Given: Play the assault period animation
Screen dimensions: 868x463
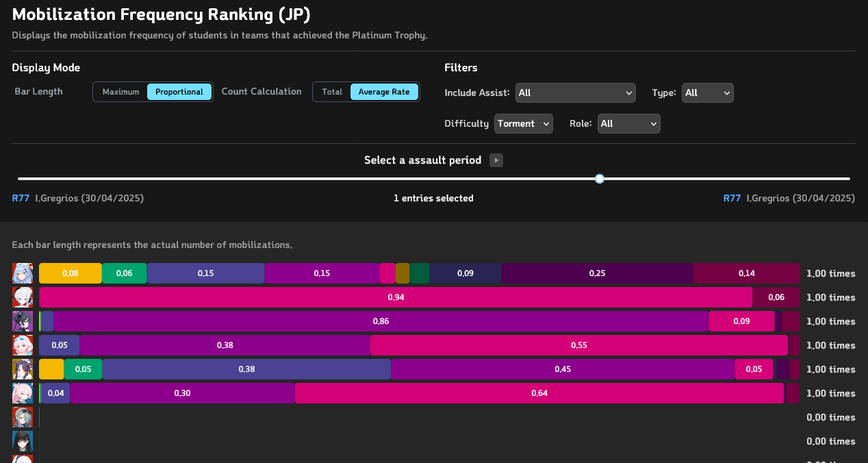Looking at the screenshot, I should pos(496,160).
